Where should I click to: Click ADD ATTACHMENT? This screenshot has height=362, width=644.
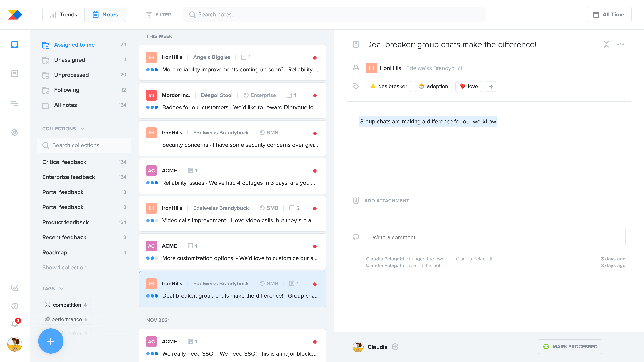381,201
